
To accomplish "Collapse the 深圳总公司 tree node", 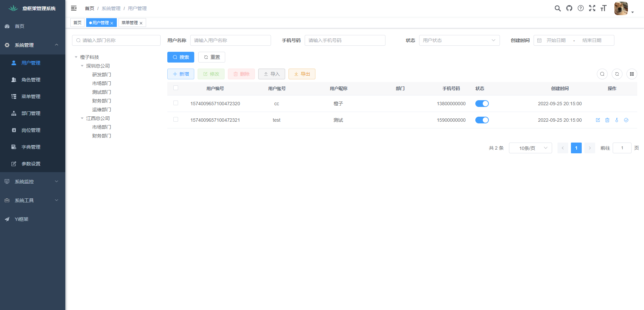I will point(82,66).
